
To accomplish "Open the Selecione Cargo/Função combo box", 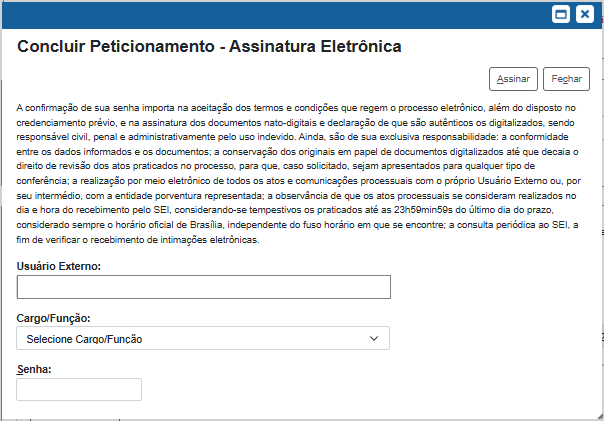I will (203, 338).
